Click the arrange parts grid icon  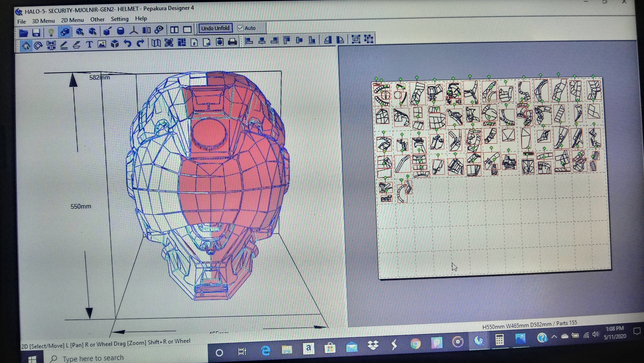(x=182, y=42)
